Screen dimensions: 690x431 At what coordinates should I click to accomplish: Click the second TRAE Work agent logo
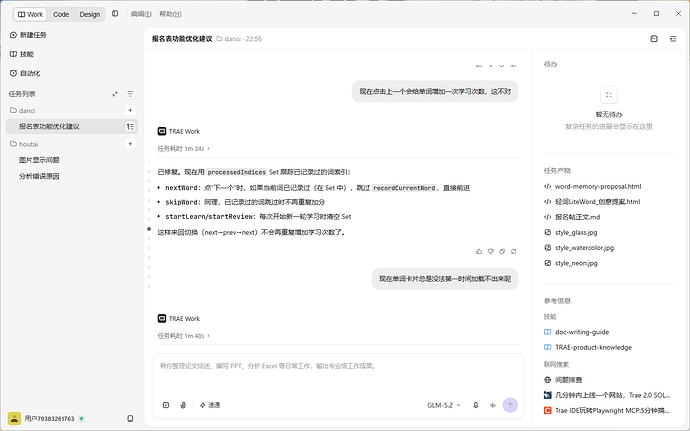click(x=162, y=318)
